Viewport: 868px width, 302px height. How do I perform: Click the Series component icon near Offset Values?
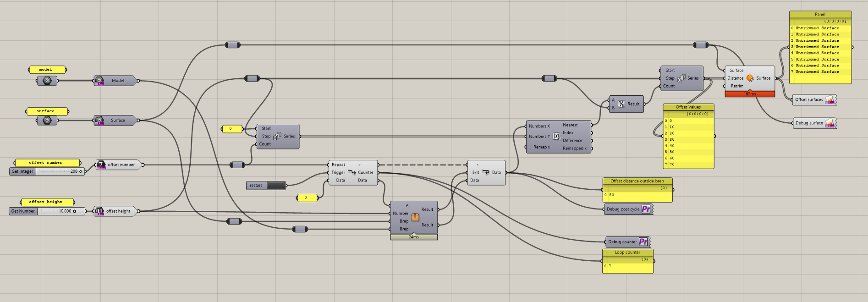(681, 78)
